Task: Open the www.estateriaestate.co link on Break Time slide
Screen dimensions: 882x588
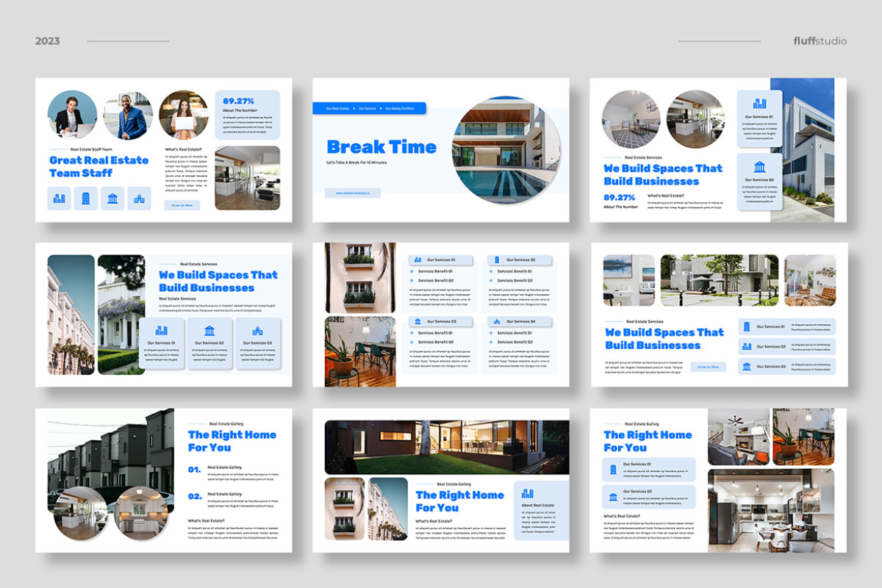Action: 351,193
